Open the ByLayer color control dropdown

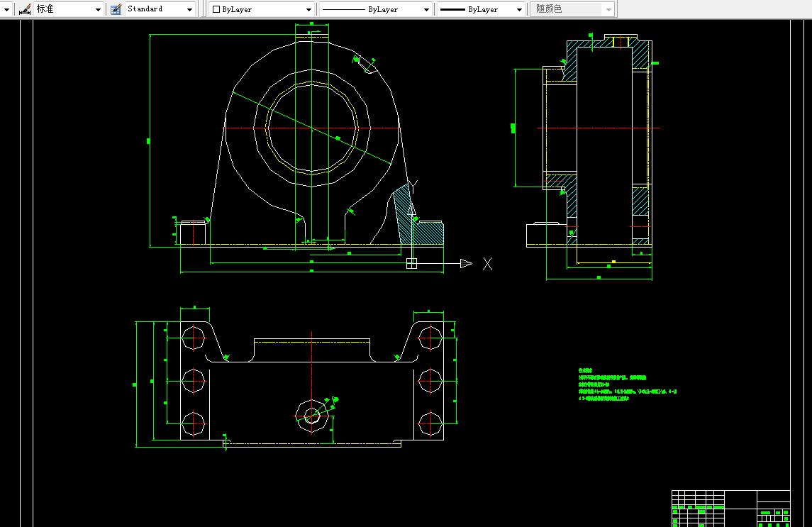262,9
